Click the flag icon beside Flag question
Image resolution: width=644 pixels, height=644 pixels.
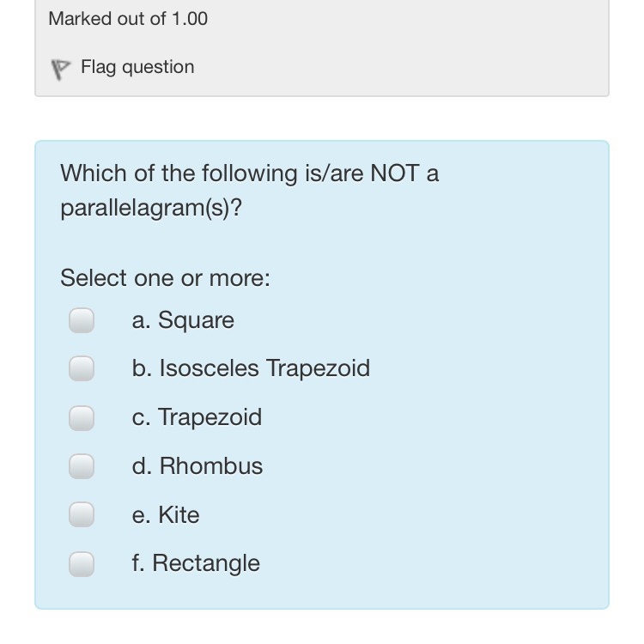click(59, 69)
